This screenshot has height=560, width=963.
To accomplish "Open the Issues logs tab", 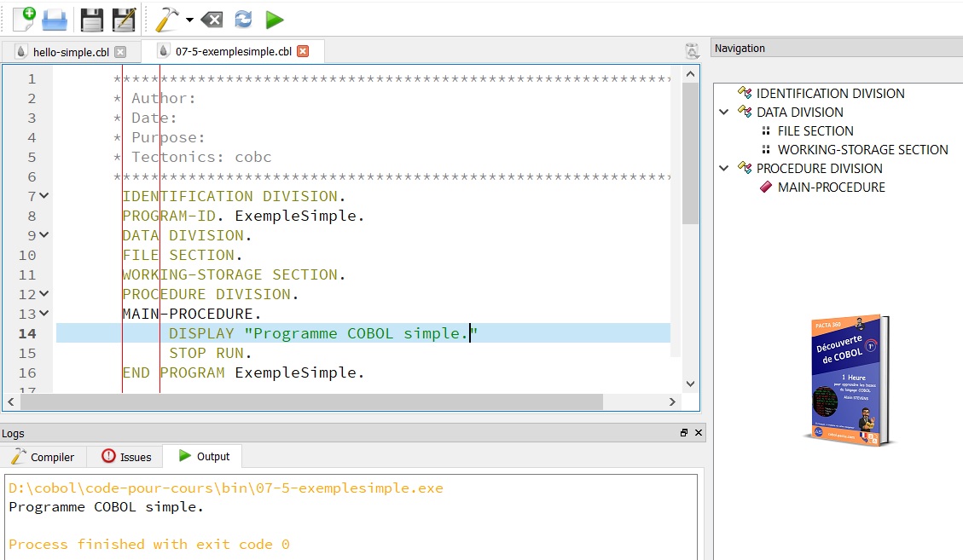I will [x=126, y=457].
